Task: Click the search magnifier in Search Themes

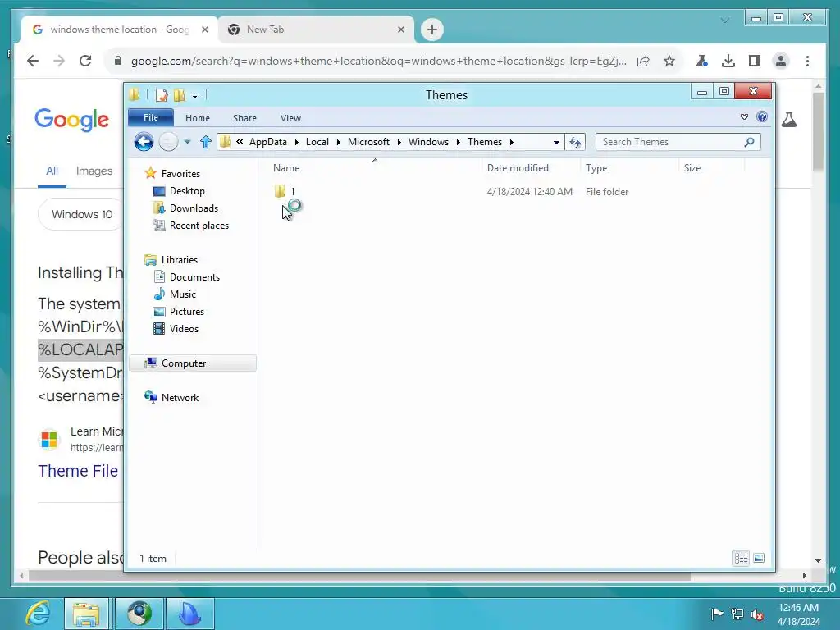Action: point(749,142)
